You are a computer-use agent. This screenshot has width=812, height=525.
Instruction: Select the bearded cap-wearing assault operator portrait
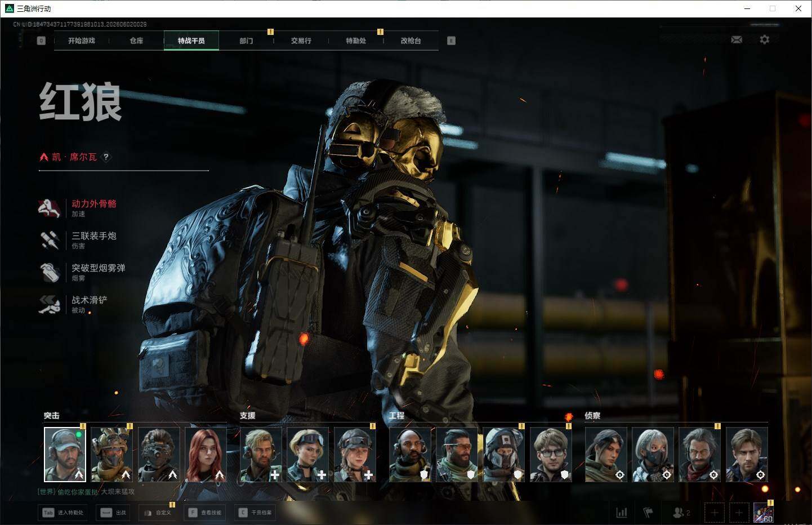[x=65, y=455]
